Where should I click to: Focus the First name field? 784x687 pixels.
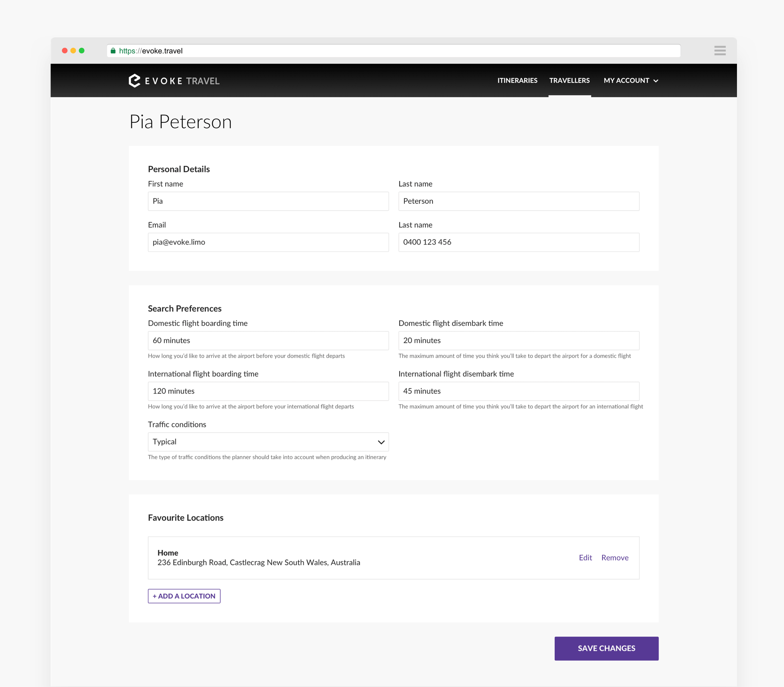(x=268, y=201)
